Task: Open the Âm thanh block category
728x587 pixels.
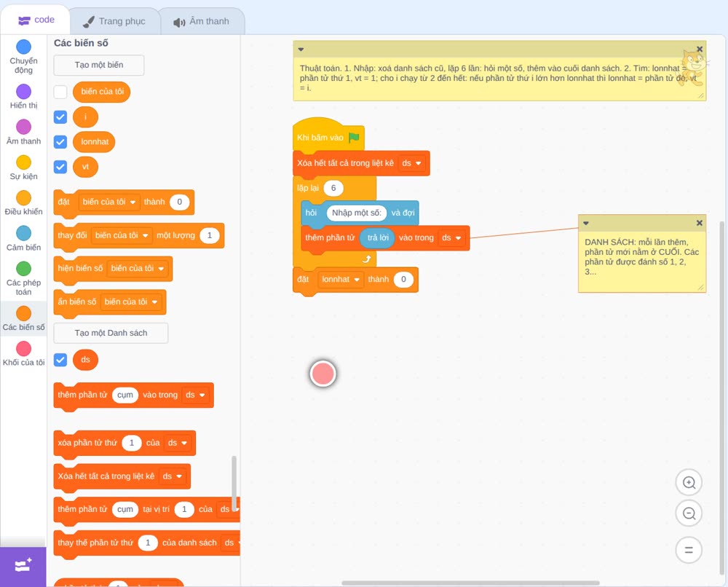Action: click(x=24, y=133)
